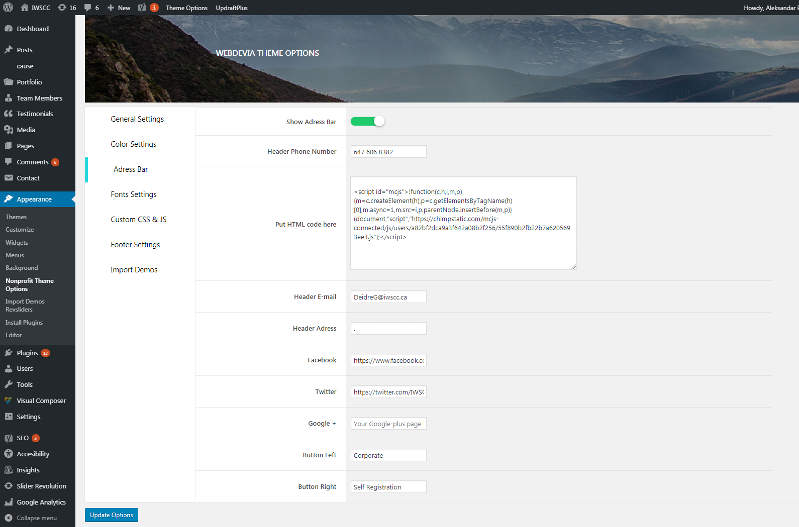Open Google Analytics chart icon
799x527 pixels.
[8, 502]
